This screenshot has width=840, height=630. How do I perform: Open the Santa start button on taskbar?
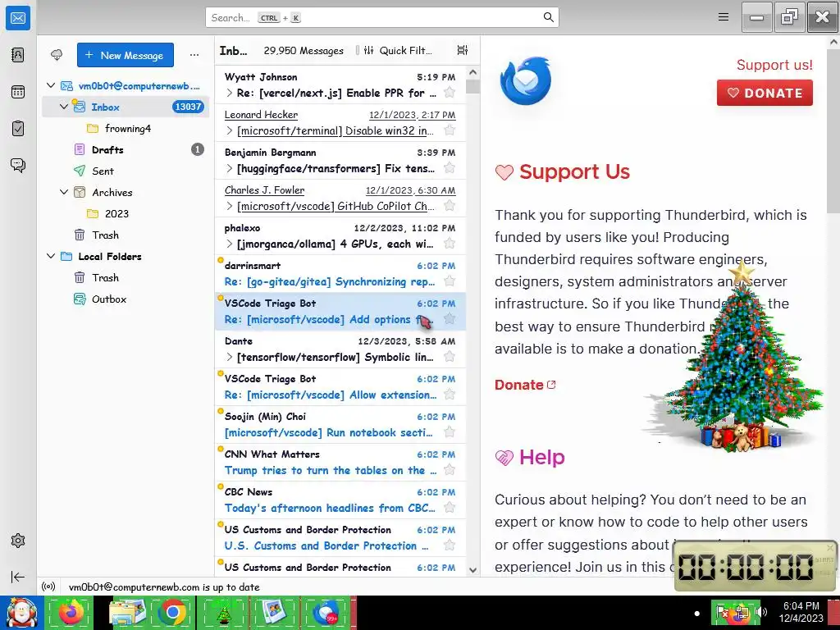tap(21, 612)
